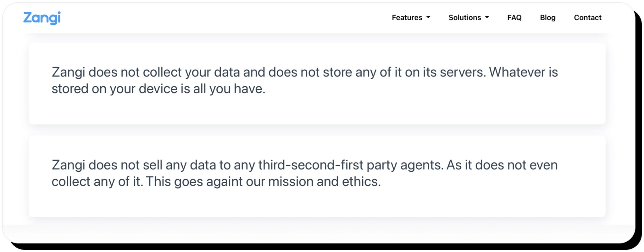The height and width of the screenshot is (252, 644).
Task: Click the FAQ navigation entry
Action: [x=514, y=18]
